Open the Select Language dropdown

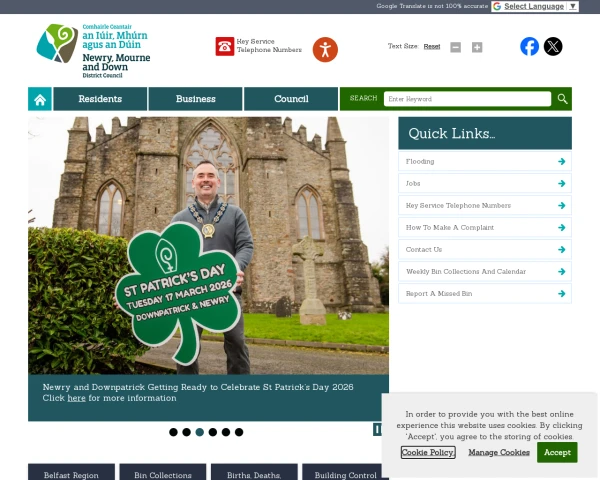[535, 6]
